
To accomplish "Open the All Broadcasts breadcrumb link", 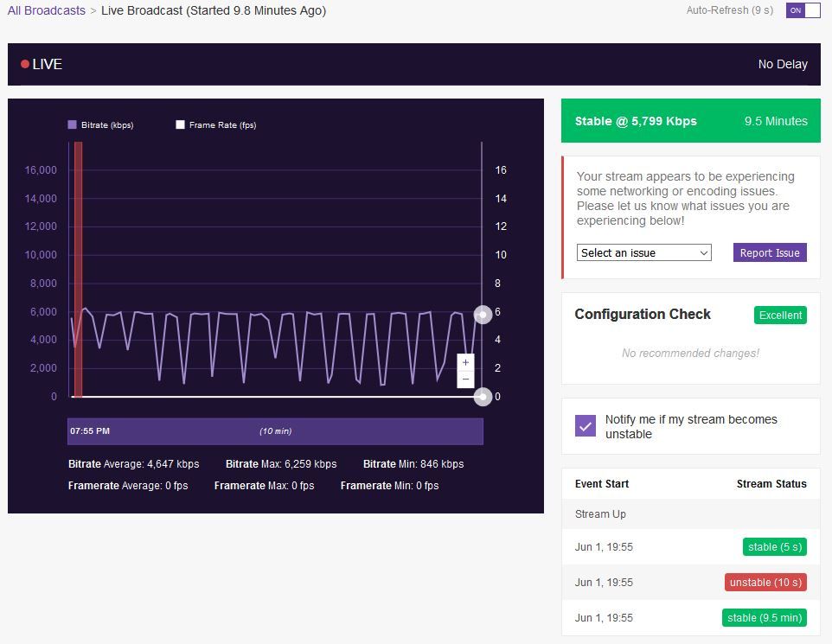I will tap(46, 10).
